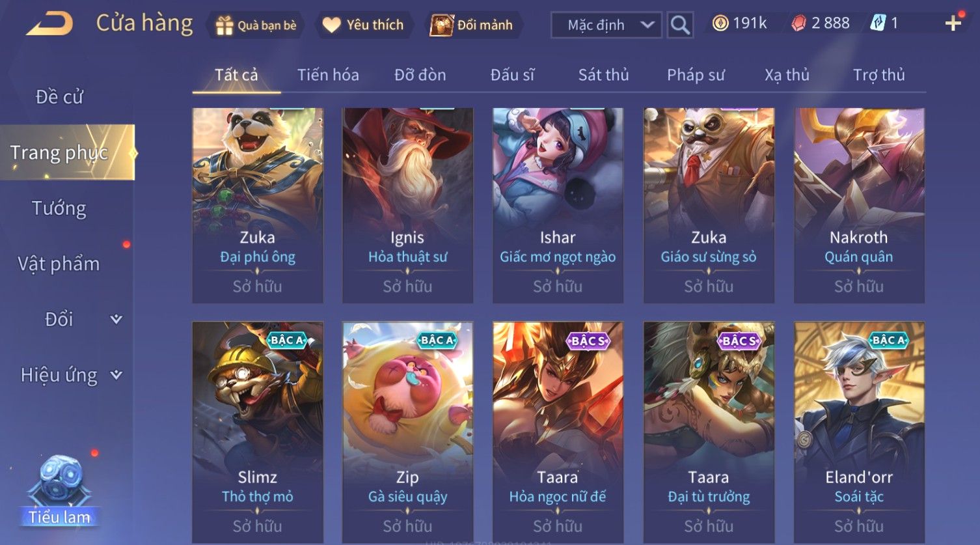The width and height of the screenshot is (980, 545).
Task: Open Yêu thích favorites heart
Action: coord(364,25)
